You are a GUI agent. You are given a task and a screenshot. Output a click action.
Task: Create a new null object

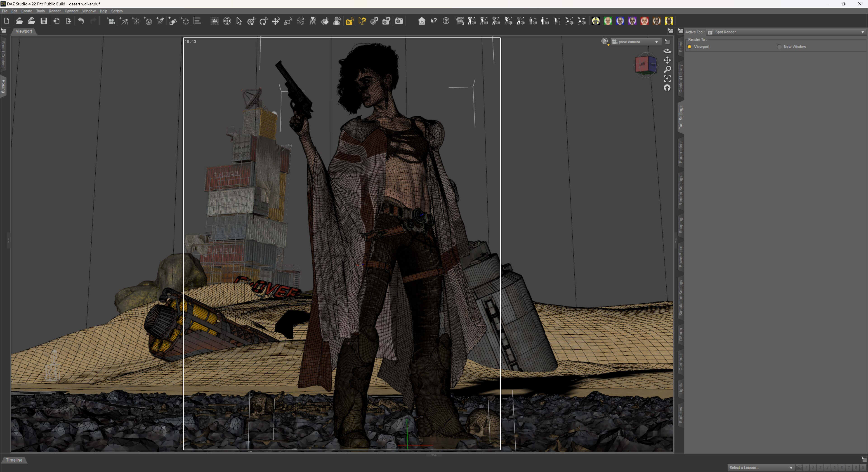coord(185,21)
